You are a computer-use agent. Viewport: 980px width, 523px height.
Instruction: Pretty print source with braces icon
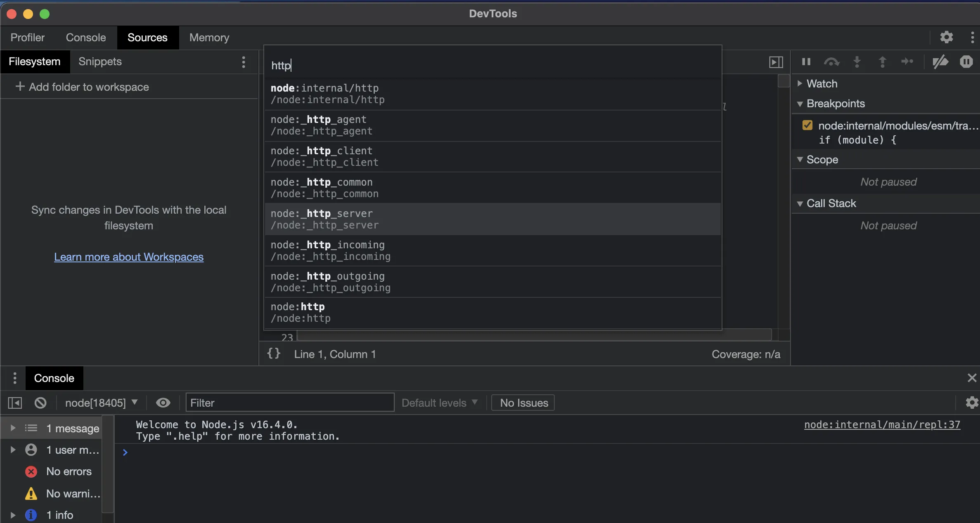274,354
